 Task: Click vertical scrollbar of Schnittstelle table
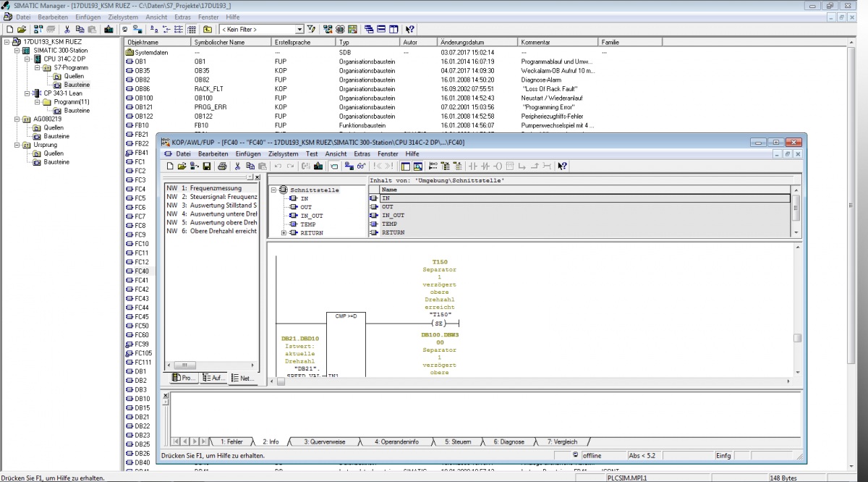click(796, 211)
